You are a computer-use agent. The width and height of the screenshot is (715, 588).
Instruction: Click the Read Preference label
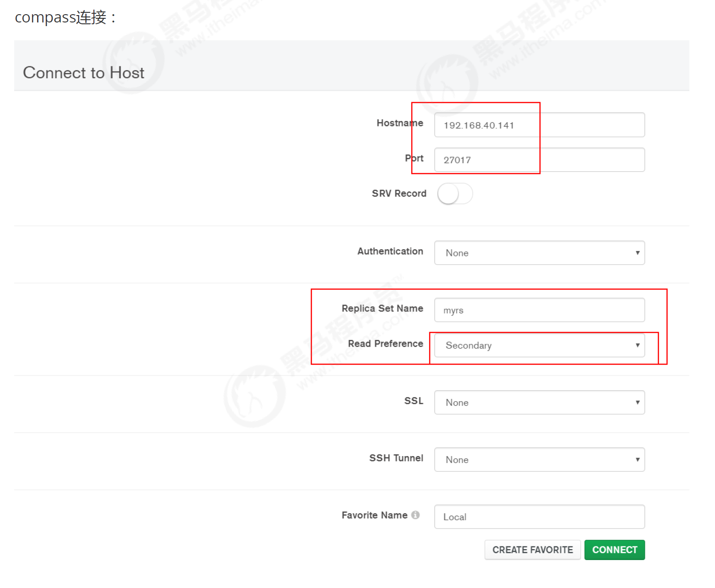point(385,344)
